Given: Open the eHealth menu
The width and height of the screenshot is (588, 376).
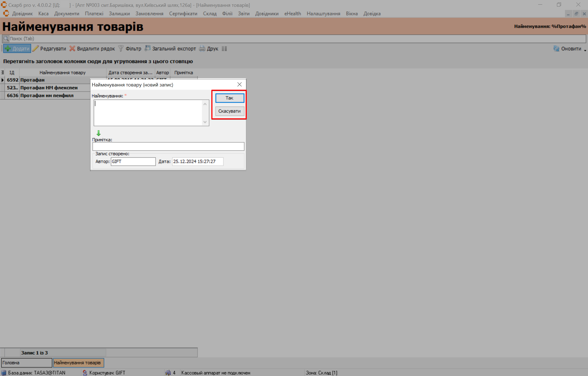Looking at the screenshot, I should pos(293,14).
